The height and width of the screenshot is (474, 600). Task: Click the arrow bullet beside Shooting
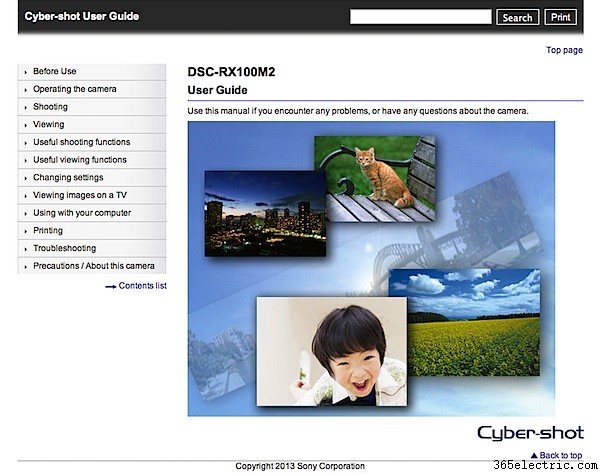pyautogui.click(x=26, y=108)
